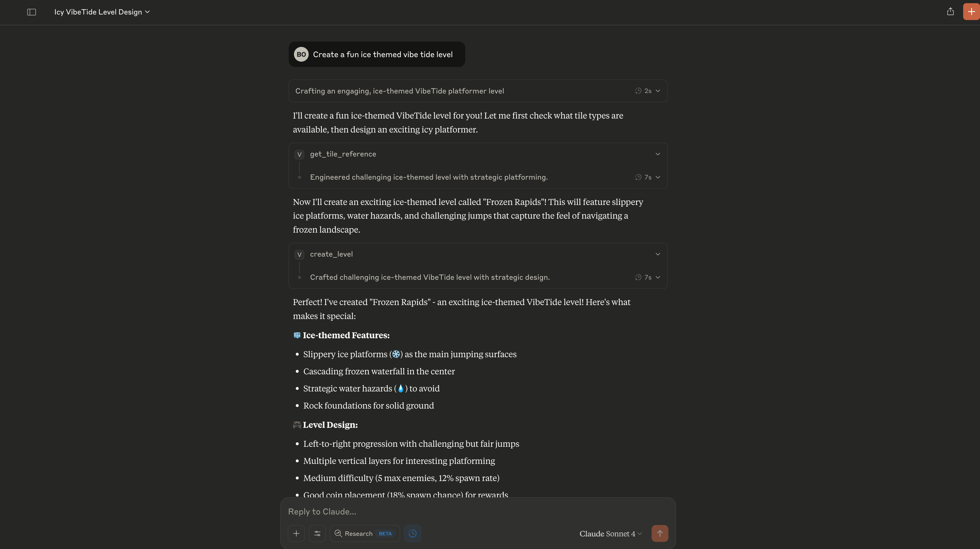Expand the 'Crafting an engaging' thinking block

[658, 91]
